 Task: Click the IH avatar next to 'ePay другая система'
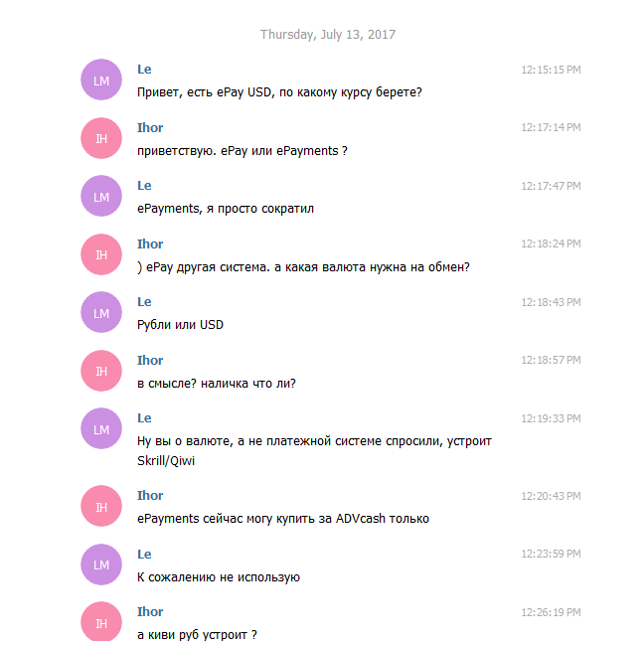[x=101, y=254]
